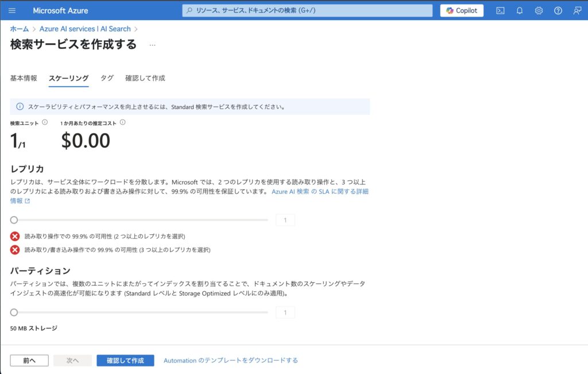Click the $0.00 estimated cost value
Image resolution: width=588 pixels, height=374 pixels.
[x=86, y=141]
